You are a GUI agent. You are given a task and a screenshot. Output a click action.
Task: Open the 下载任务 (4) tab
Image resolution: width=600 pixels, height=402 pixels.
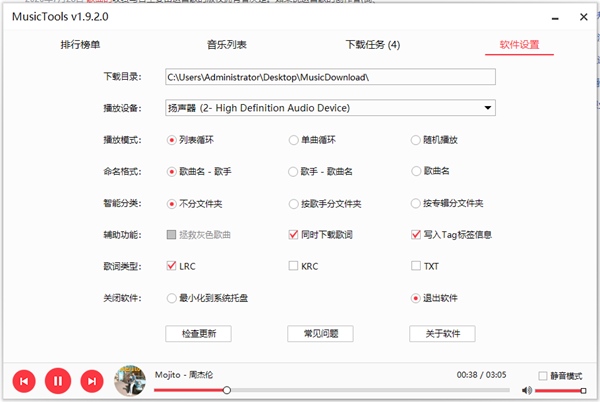click(x=372, y=45)
